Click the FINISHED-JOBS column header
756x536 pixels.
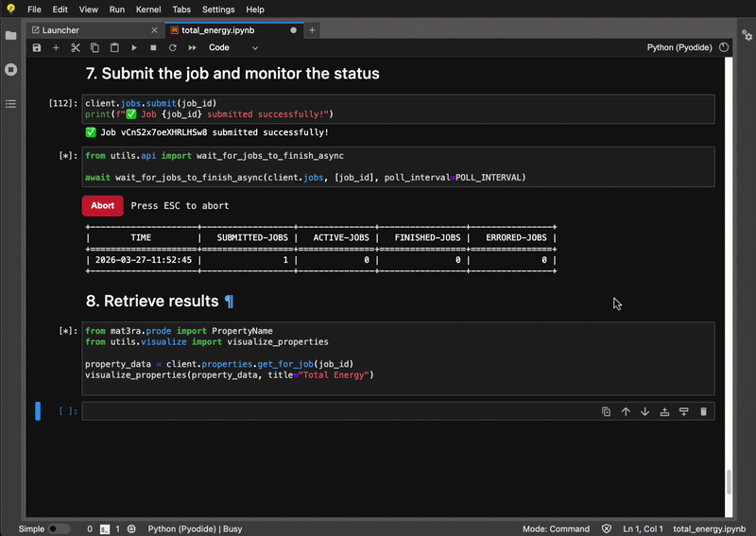coord(427,238)
